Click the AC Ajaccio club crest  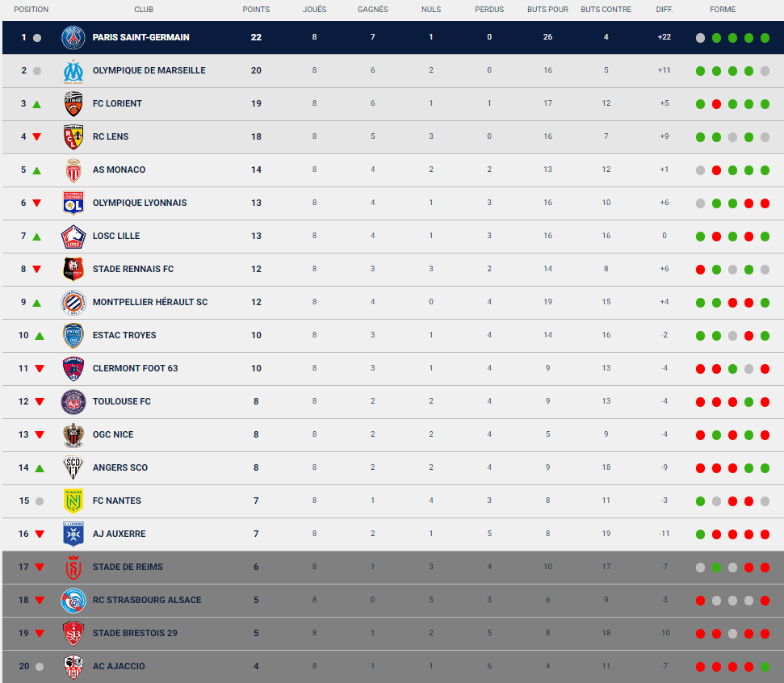[73, 667]
